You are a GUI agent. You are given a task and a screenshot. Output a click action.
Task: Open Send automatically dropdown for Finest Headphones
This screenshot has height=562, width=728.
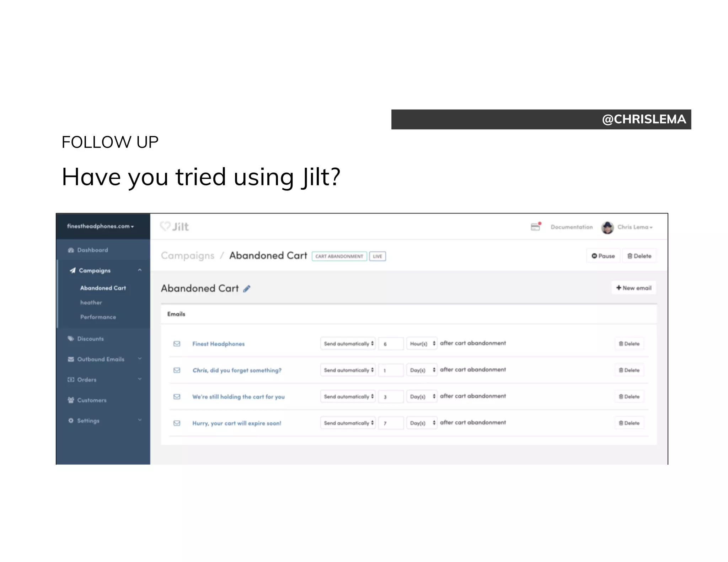(348, 344)
